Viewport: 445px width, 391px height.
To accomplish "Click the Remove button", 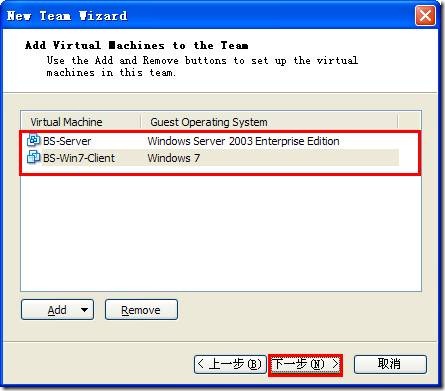I will (x=141, y=310).
